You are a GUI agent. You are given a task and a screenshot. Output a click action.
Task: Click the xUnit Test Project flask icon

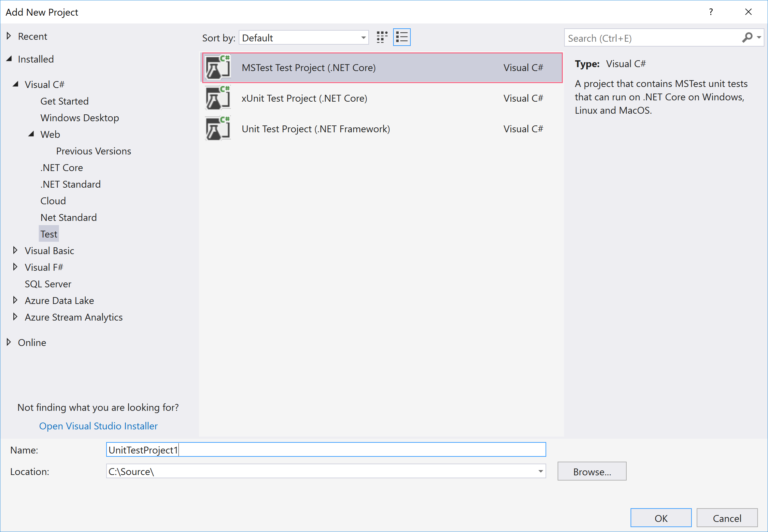point(218,98)
